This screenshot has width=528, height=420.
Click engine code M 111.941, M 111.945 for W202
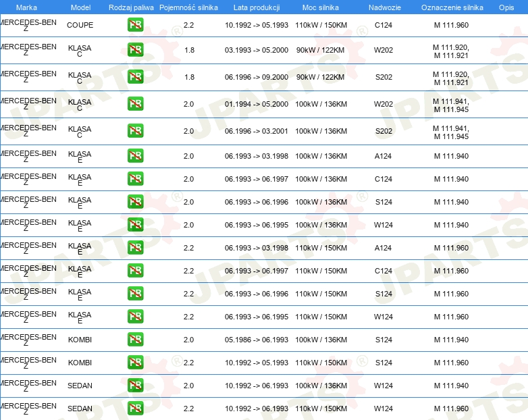point(451,105)
